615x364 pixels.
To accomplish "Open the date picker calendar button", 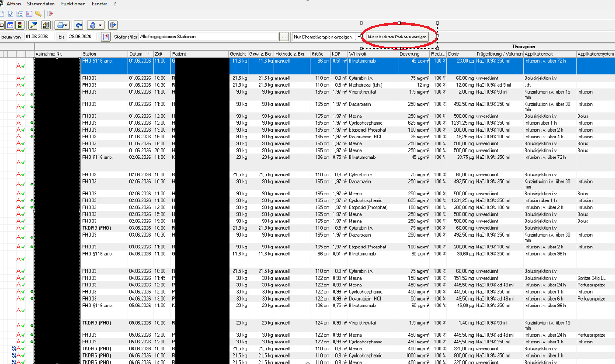I will (106, 37).
